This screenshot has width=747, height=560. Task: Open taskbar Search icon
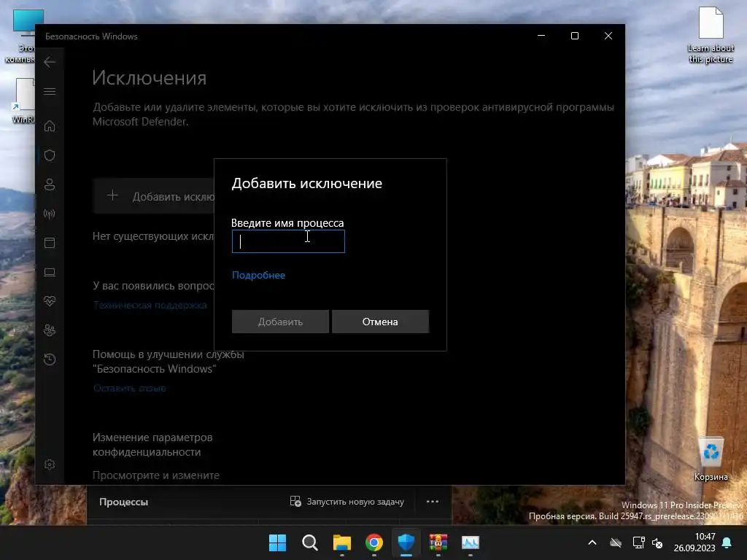coord(309,542)
